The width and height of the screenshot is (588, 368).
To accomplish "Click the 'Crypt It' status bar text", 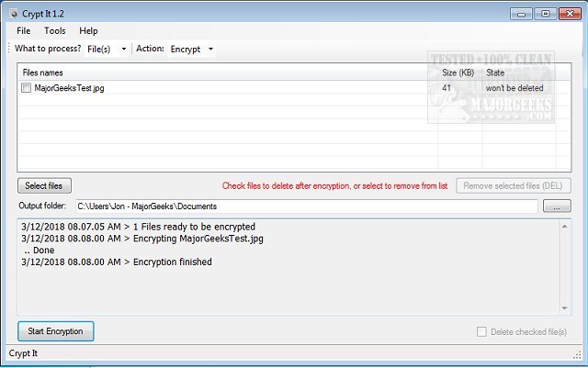I will tap(23, 353).
